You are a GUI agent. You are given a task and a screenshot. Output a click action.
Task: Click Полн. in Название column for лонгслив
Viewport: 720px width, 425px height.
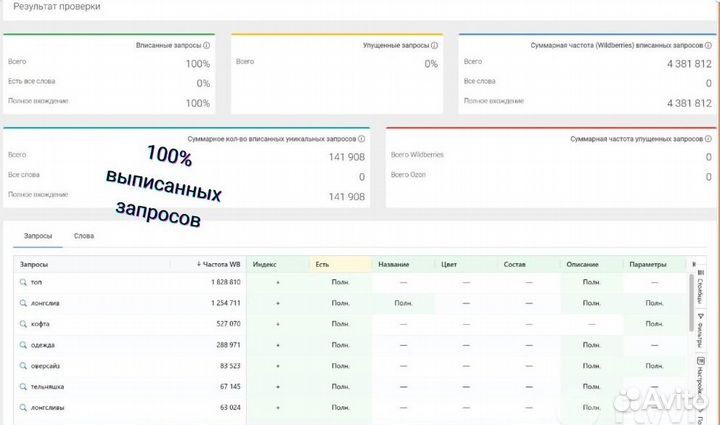[x=403, y=303]
